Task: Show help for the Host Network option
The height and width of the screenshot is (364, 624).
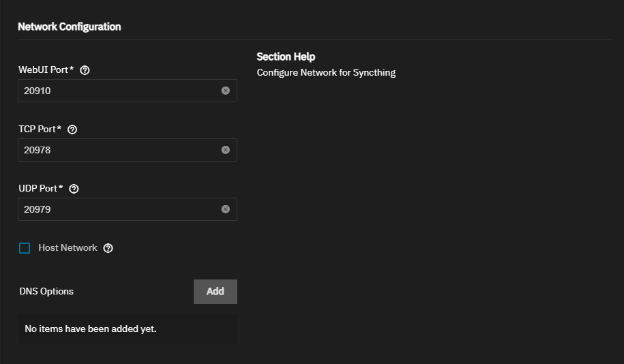Action: click(x=108, y=248)
